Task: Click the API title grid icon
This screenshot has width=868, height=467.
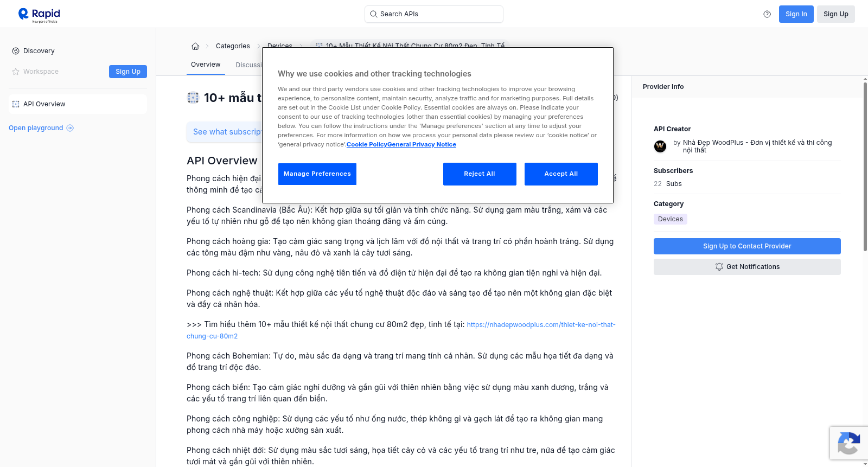Action: click(193, 98)
